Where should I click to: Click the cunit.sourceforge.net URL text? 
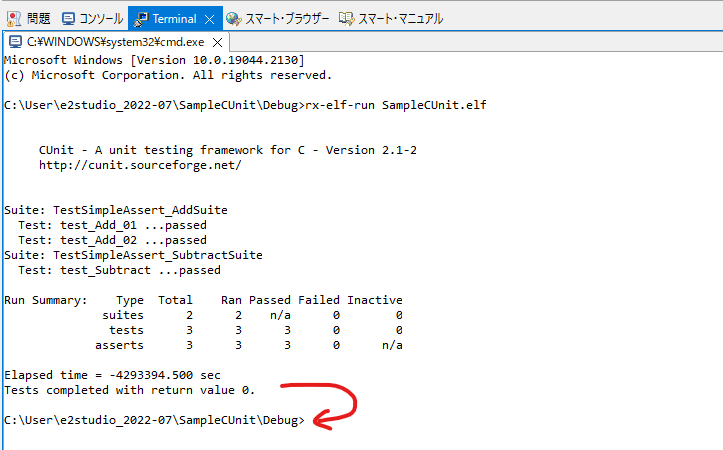[x=140, y=165]
